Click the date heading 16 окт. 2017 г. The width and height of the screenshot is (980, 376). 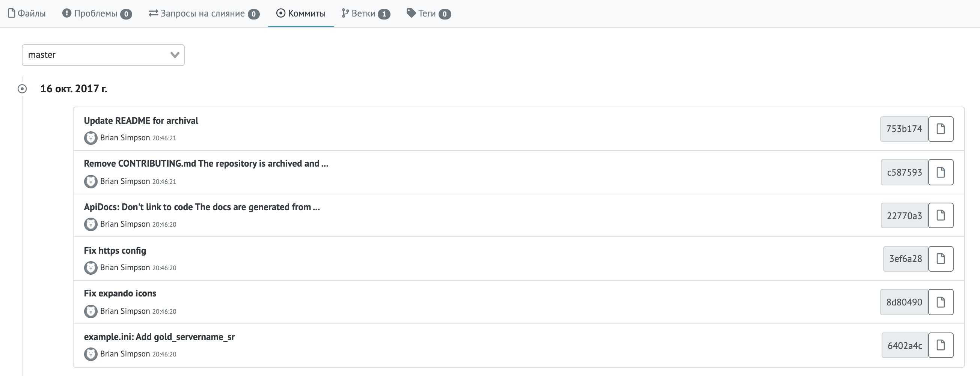click(x=74, y=89)
